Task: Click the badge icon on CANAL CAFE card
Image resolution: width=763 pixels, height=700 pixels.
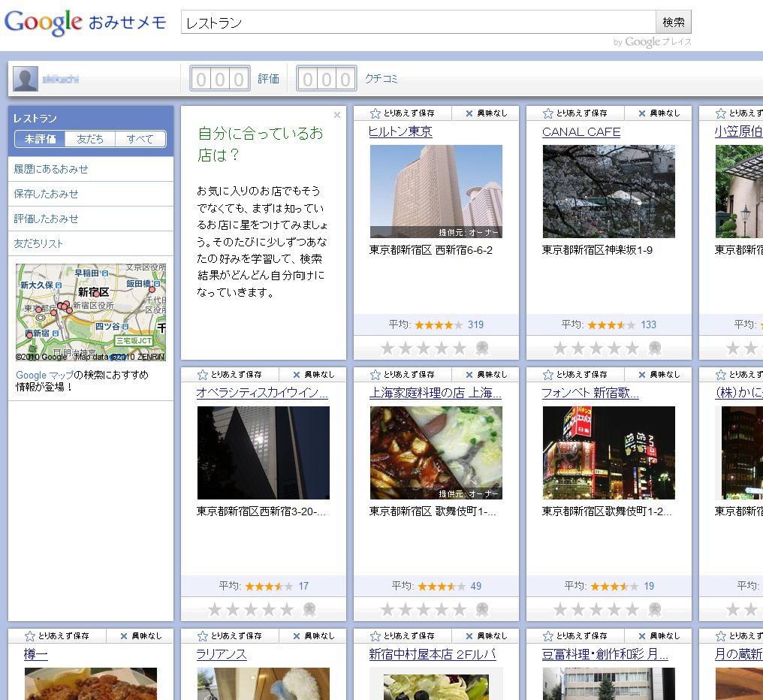Action: (655, 348)
